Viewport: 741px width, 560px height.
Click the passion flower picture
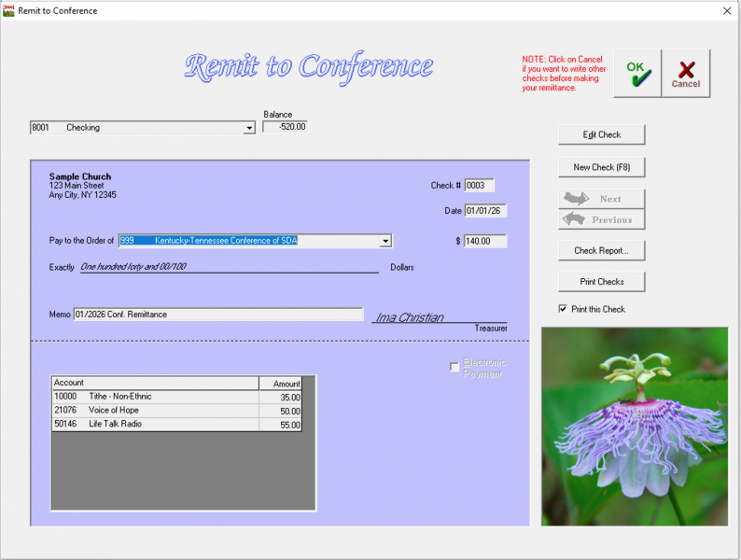(x=634, y=426)
